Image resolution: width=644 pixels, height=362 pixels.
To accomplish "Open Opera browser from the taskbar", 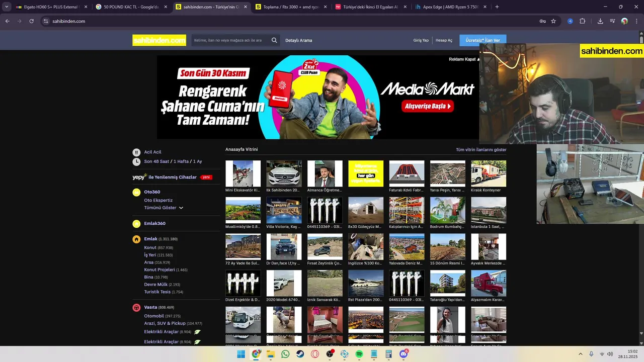I will tap(315, 354).
